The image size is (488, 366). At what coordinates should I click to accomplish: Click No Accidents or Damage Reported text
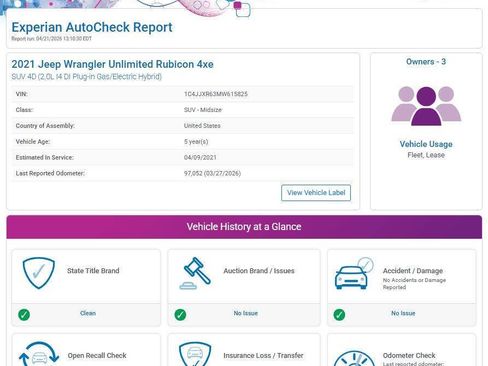[x=414, y=284]
